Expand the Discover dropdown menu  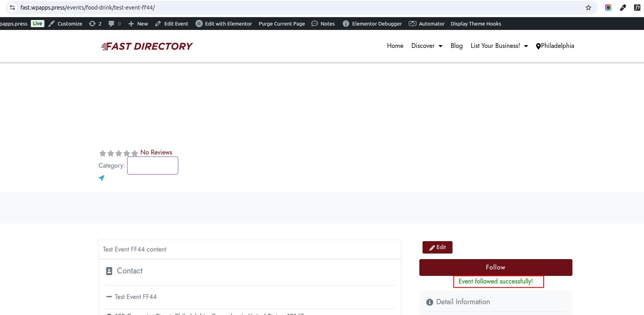(427, 46)
